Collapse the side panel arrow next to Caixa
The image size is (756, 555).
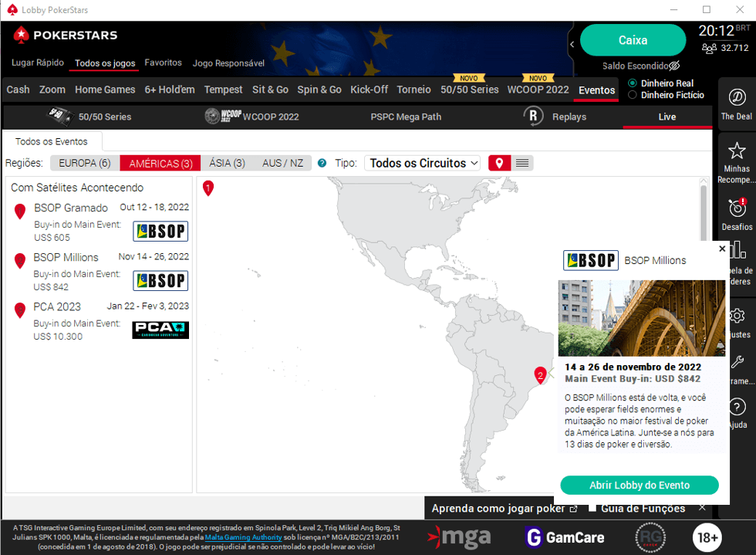pos(572,45)
